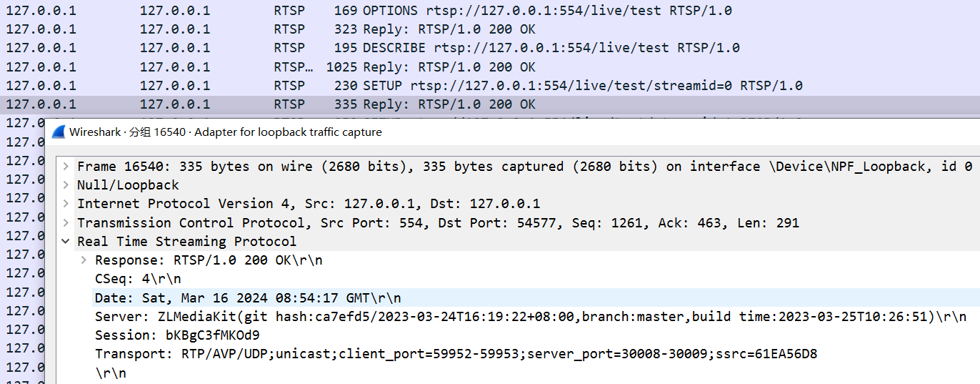
Task: Select the trailing \r\n line in RTSP
Action: point(518,373)
